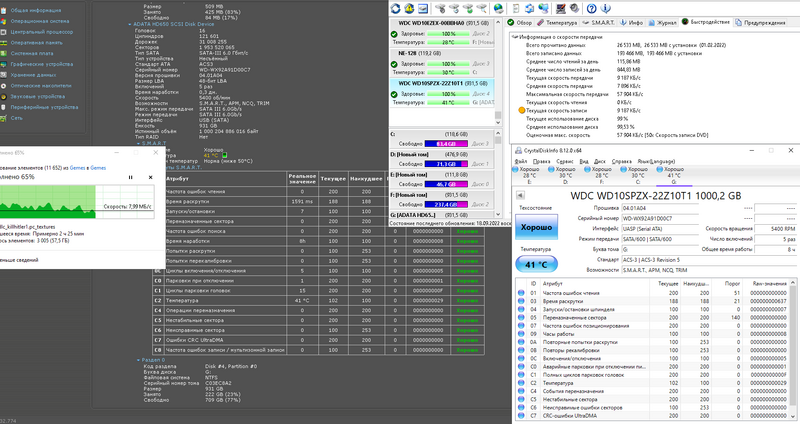
Task: Click the 41 °C temperature button
Action: click(536, 264)
